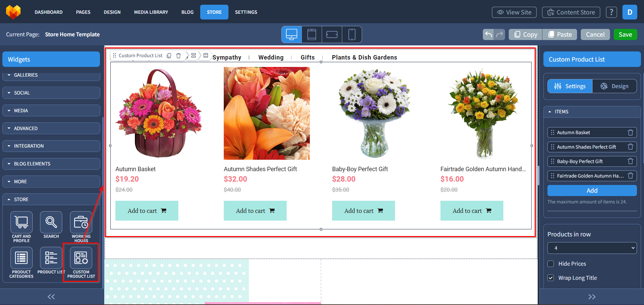Expand the Advanced widget group
Viewport: 644px width, 305px height.
(51, 128)
